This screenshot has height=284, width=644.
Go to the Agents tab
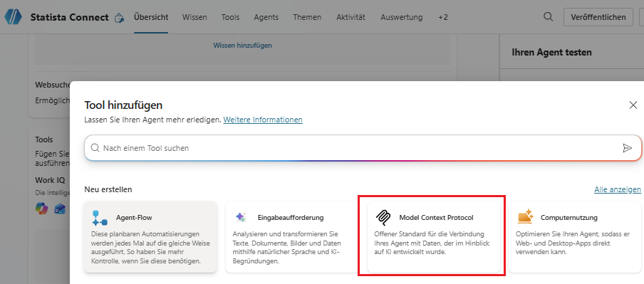tap(266, 17)
